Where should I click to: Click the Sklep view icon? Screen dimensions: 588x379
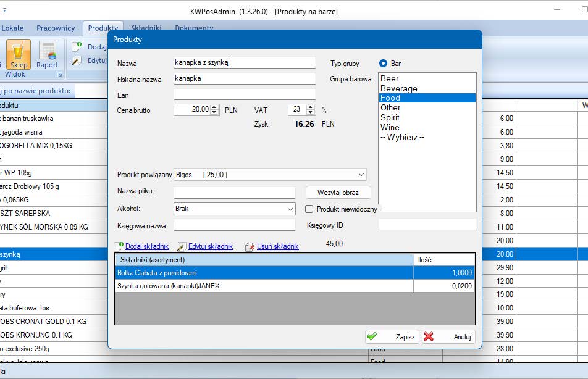(18, 53)
